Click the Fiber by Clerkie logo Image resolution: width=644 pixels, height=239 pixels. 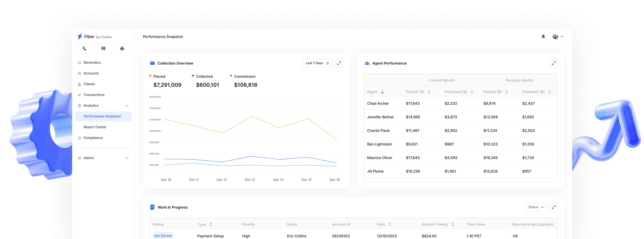click(x=95, y=37)
